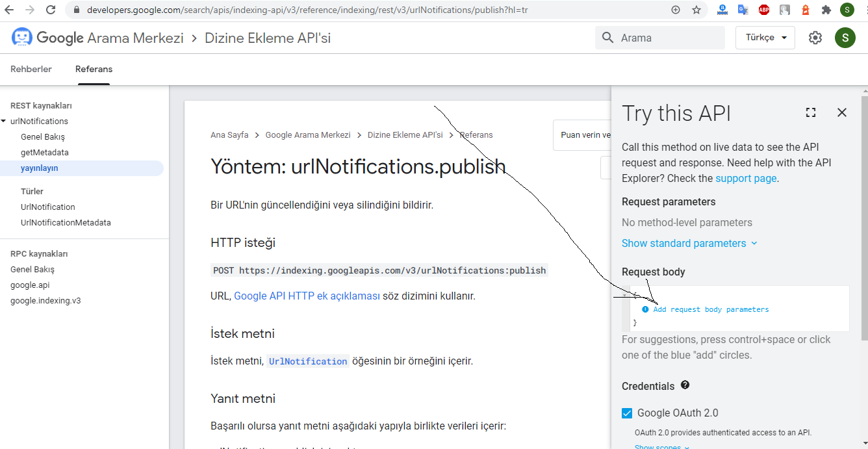The width and height of the screenshot is (868, 449).
Task: Switch to the Rehberler tab
Action: (31, 69)
